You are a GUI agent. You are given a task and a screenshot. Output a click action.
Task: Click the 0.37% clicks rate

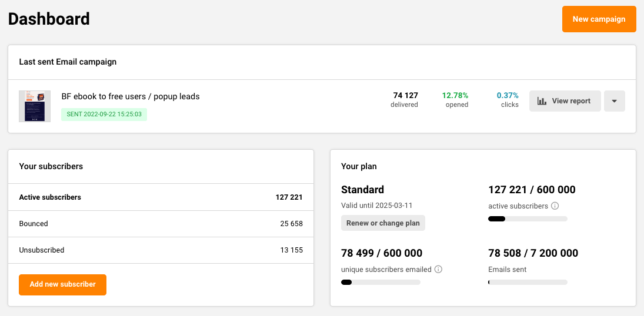508,100
